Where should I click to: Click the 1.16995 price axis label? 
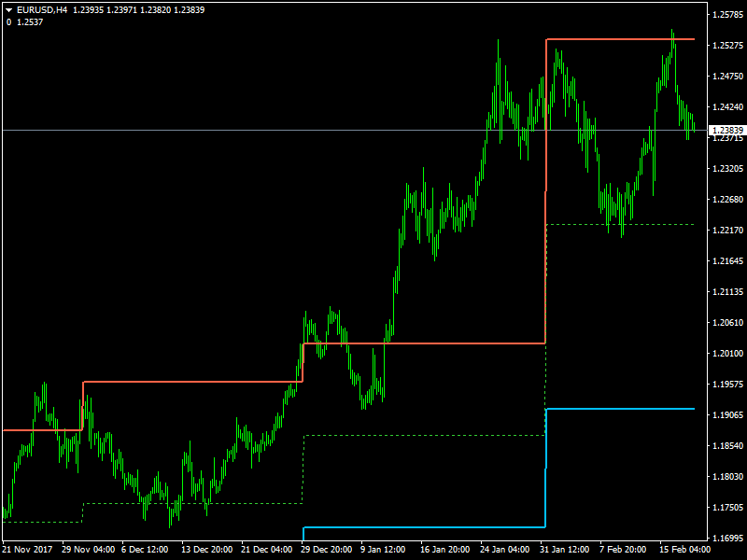click(726, 539)
